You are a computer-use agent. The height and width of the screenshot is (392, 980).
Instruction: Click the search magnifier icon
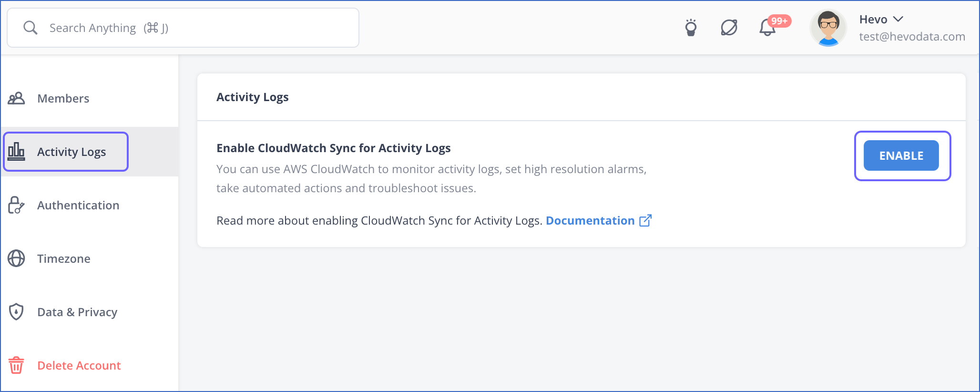coord(31,28)
